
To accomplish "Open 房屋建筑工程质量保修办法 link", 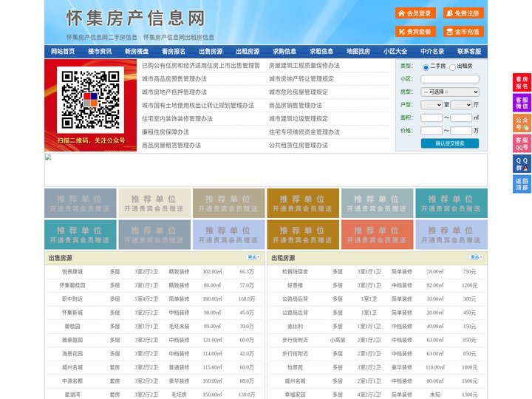I will click(x=304, y=66).
